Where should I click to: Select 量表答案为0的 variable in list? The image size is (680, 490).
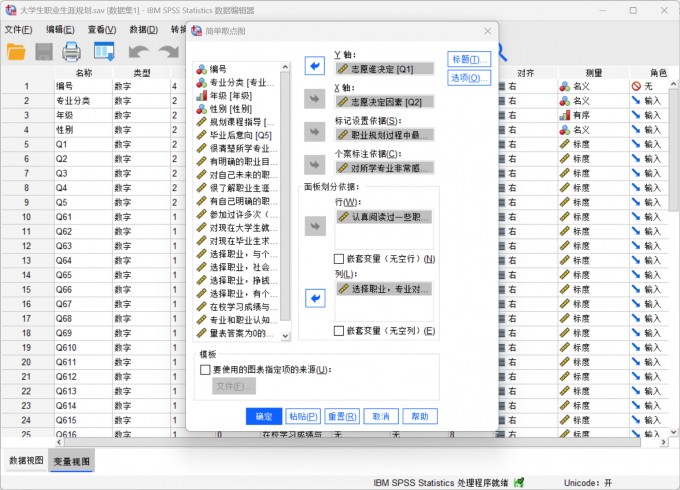[x=238, y=333]
